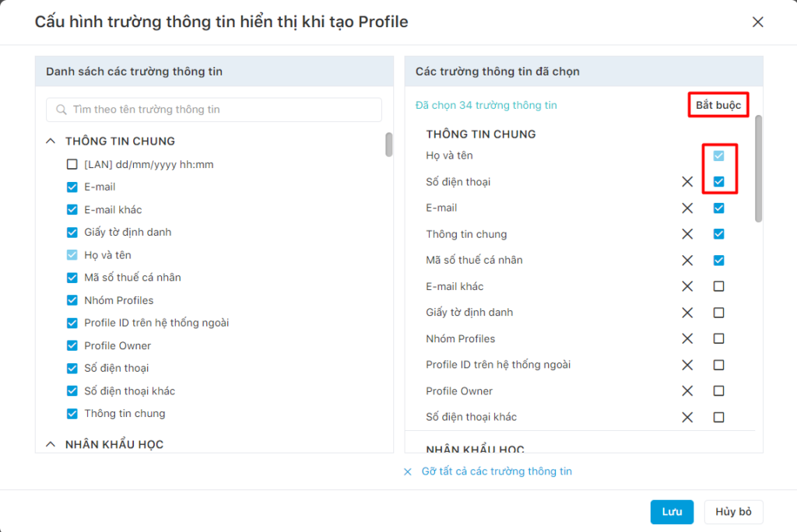The width and height of the screenshot is (797, 532).
Task: Mark Giấy tờ định danh as required
Action: click(x=718, y=313)
